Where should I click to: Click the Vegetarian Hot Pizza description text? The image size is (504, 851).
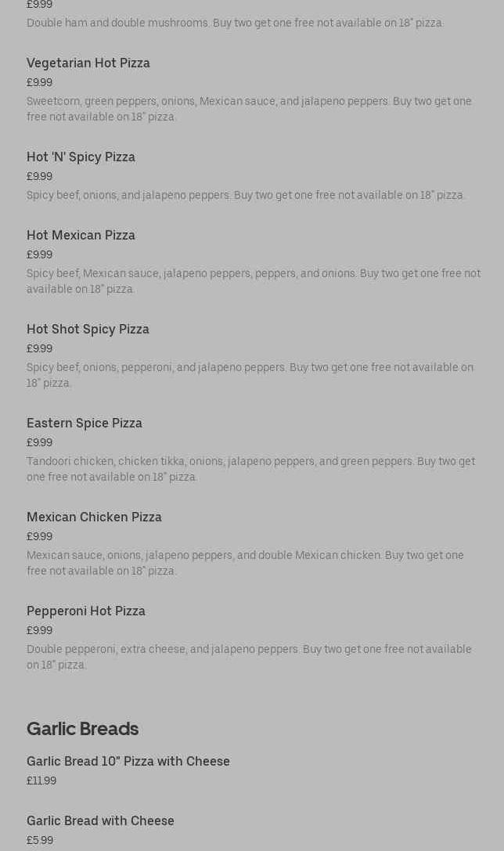click(249, 109)
